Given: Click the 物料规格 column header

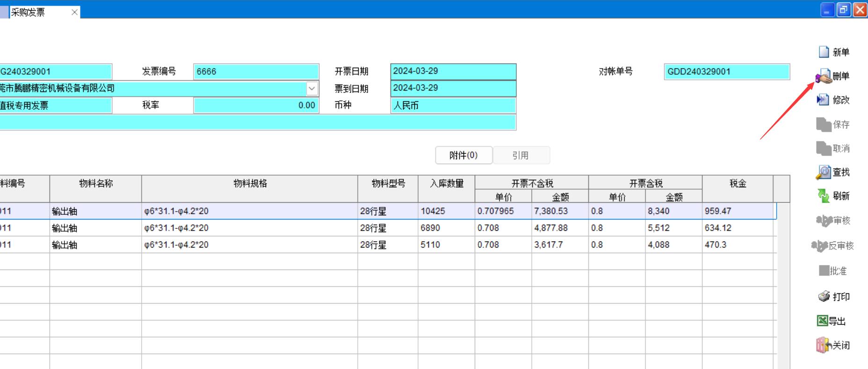Looking at the screenshot, I should tap(250, 184).
